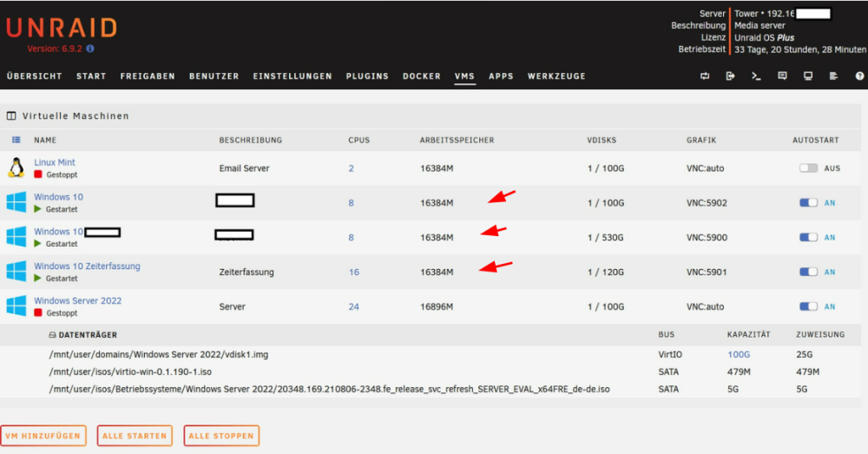Click the 100G capacity of vdisk1.img

click(x=739, y=354)
